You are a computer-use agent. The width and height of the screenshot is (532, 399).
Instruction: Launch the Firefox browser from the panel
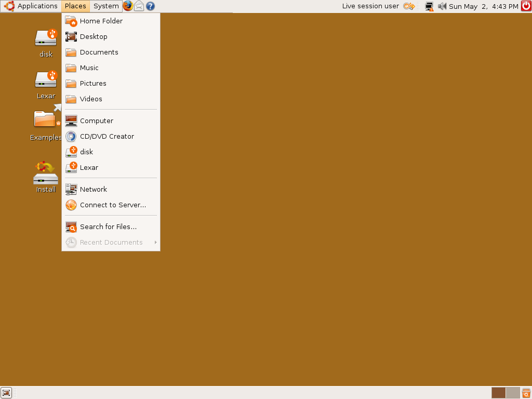click(128, 6)
